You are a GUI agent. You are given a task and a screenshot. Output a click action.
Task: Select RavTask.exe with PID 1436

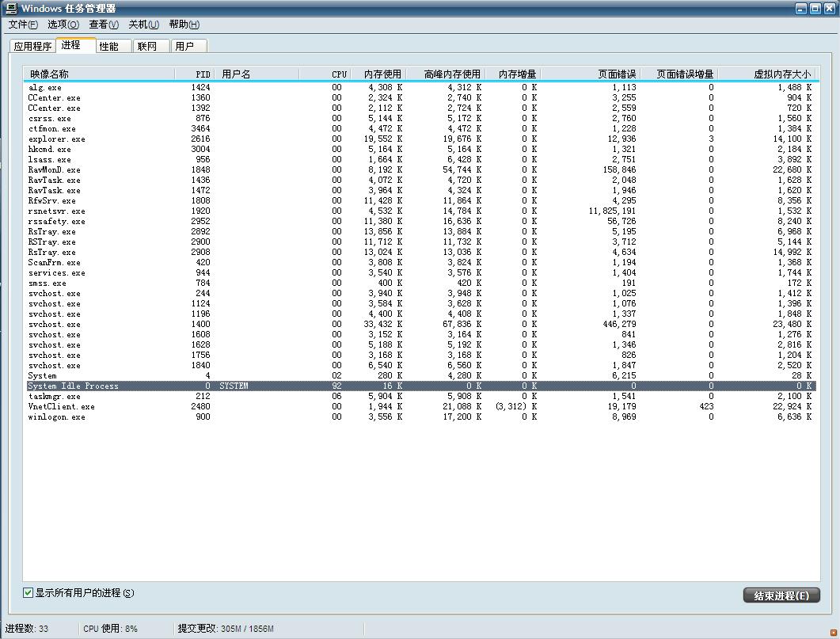[420, 180]
